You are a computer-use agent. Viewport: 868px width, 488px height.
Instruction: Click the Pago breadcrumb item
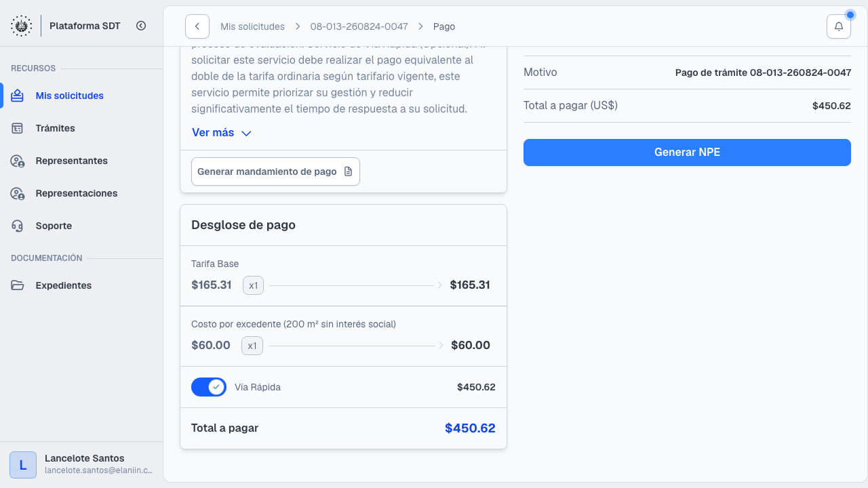[444, 26]
